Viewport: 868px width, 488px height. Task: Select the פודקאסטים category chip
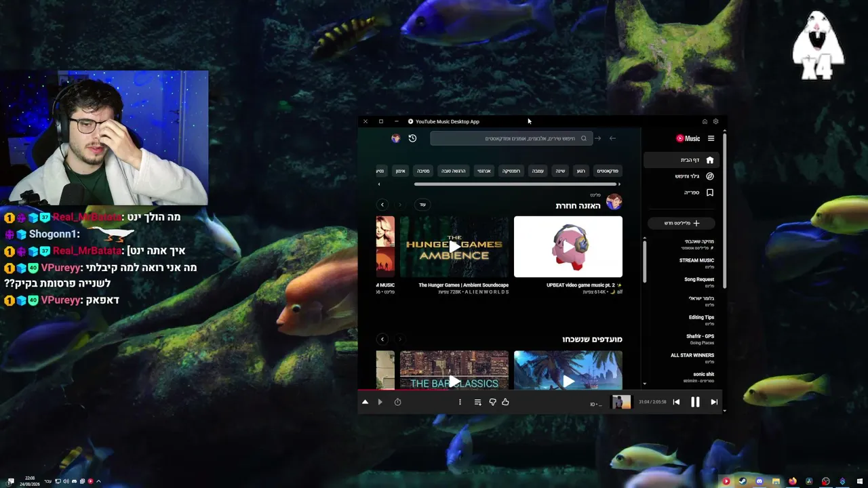click(x=607, y=171)
